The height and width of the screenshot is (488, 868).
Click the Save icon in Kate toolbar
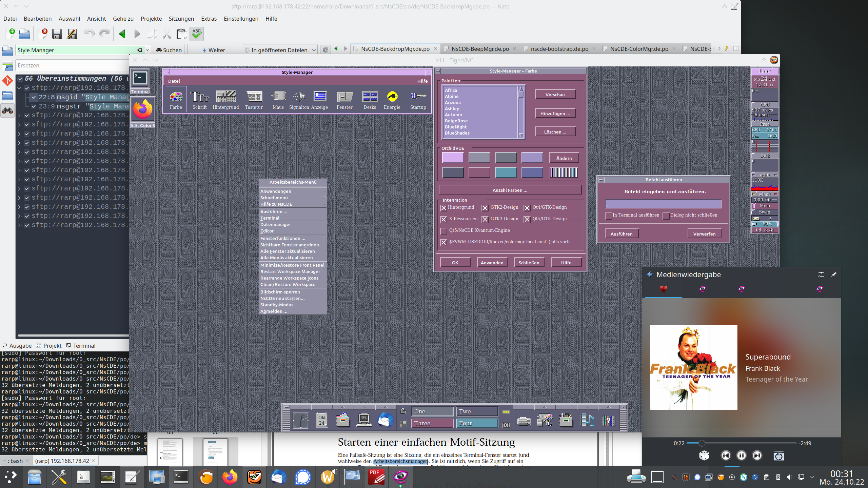coord(57,34)
